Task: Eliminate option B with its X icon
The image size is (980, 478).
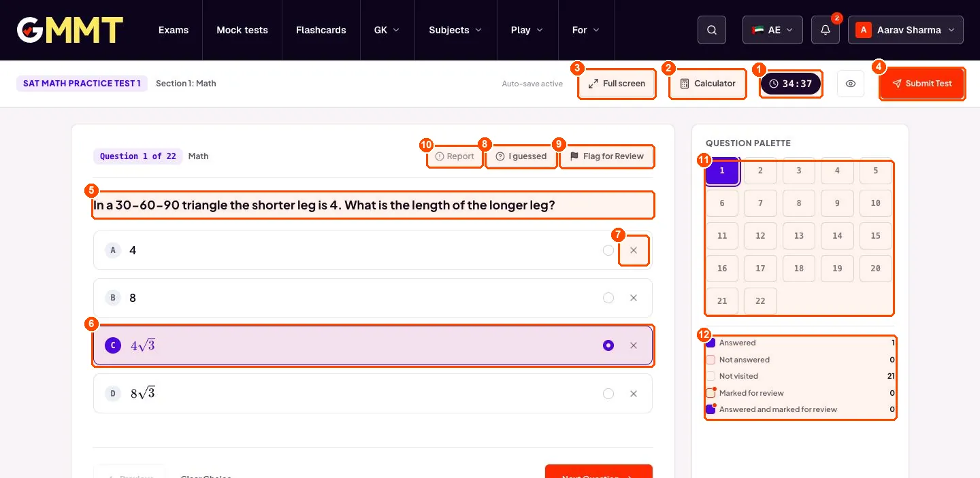Action: (x=634, y=298)
